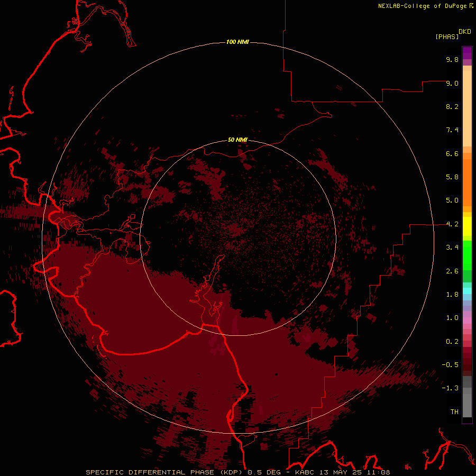Click the 9.8 scale value
Screen dimensions: 476x476
pos(452,59)
